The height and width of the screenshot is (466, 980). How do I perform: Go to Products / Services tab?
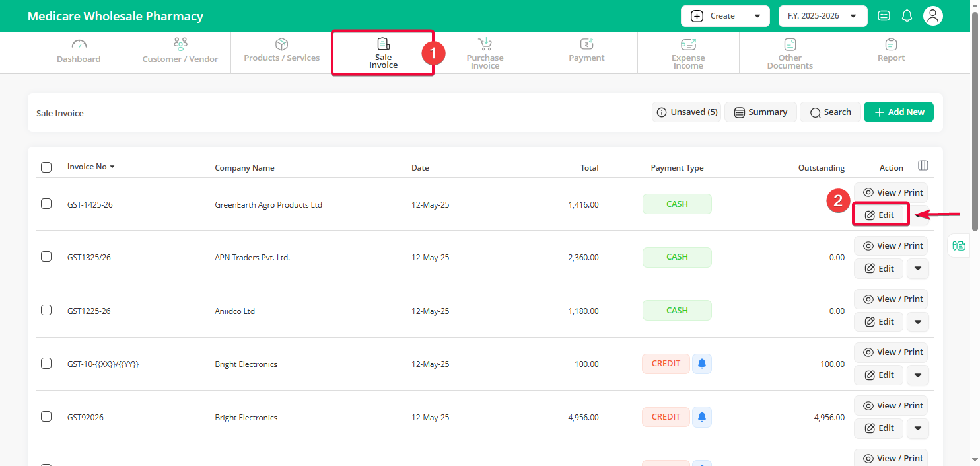[282, 52]
